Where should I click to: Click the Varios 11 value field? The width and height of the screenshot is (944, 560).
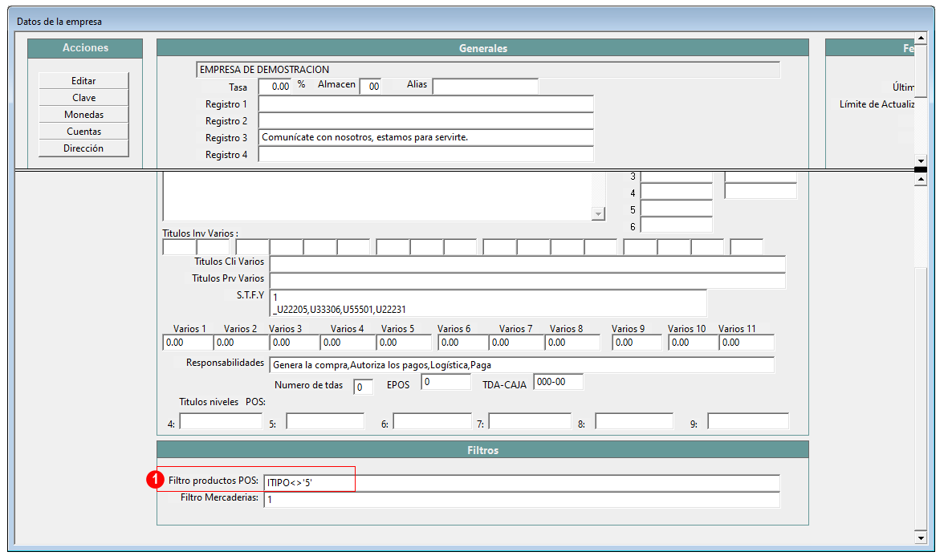pyautogui.click(x=747, y=343)
